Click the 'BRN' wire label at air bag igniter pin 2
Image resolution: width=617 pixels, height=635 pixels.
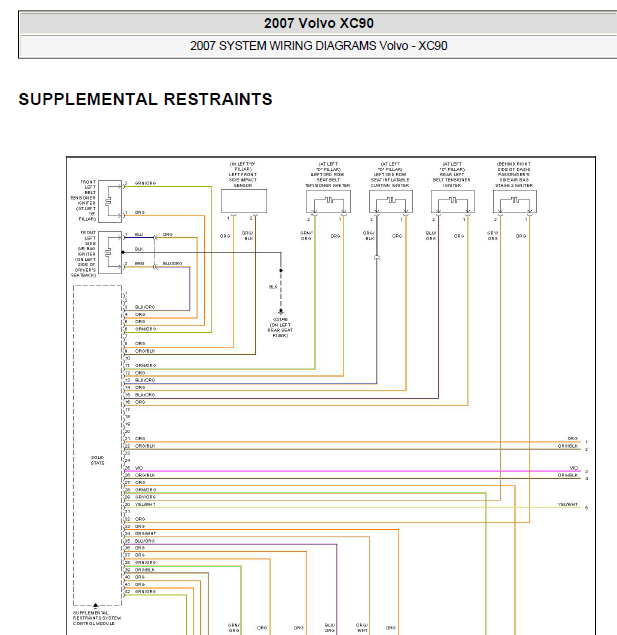point(139,264)
